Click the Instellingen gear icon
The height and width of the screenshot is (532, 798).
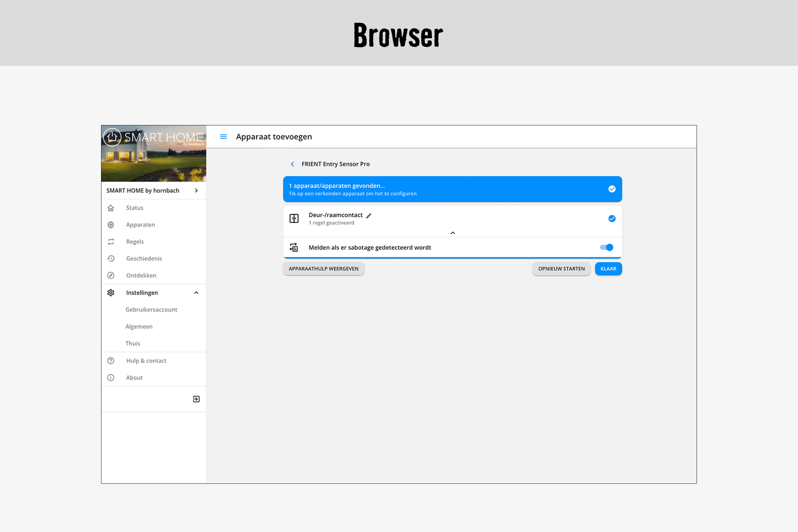tap(111, 293)
